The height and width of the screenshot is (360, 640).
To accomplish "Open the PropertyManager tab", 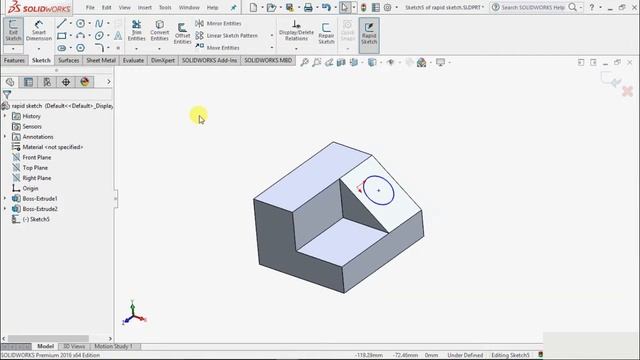I will (28, 82).
